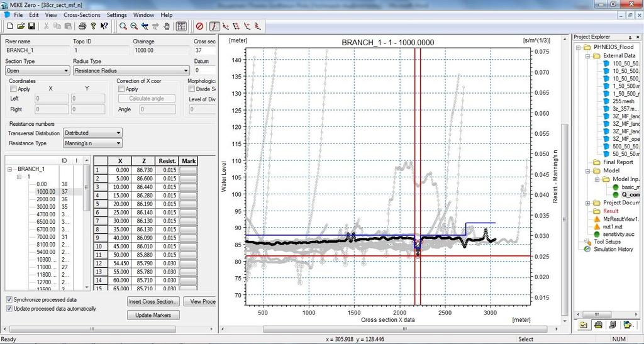Click the Insert Cross Section button
This screenshot has width=644, height=344.
point(153,301)
